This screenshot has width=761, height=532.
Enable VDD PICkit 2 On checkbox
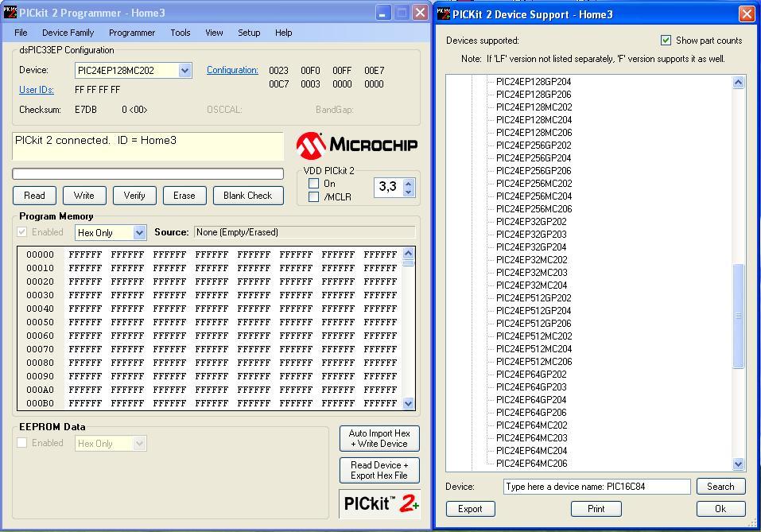pos(313,184)
